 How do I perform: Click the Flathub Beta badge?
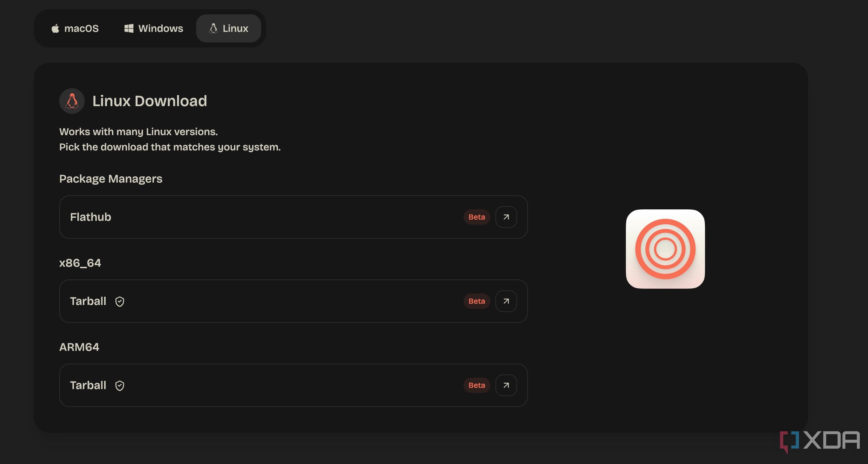477,217
